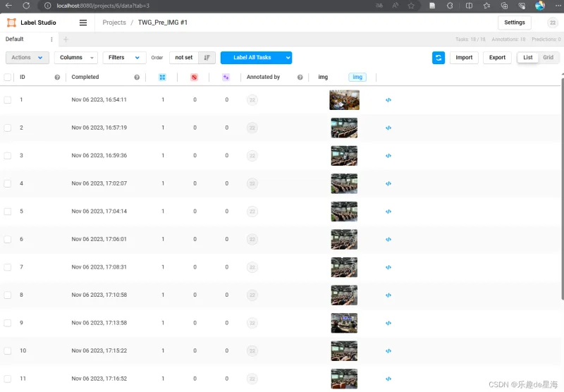Screen dimensions: 564x392
Task: Toggle the sort order direction icon
Action: 207,58
